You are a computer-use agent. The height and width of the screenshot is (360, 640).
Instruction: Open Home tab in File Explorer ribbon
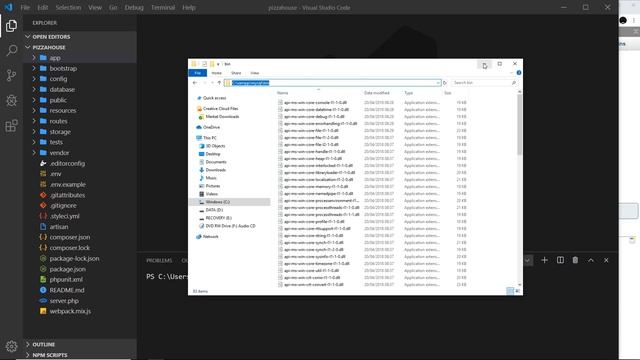(216, 73)
